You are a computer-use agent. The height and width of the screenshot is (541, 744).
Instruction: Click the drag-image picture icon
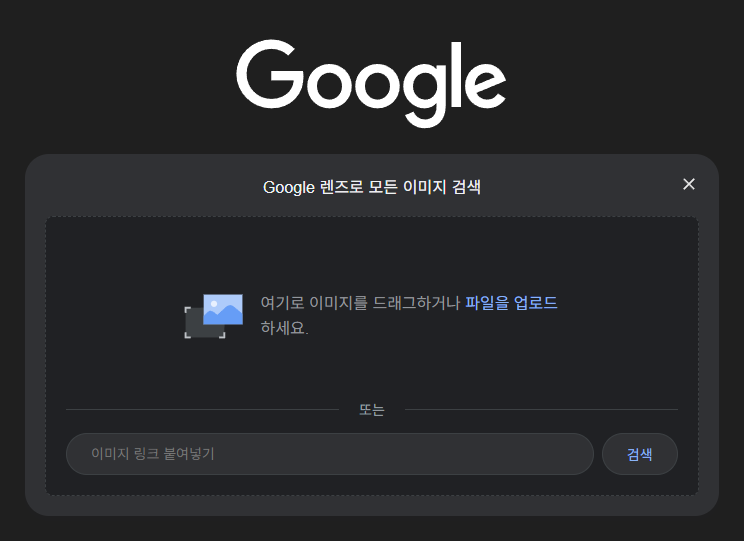click(214, 316)
